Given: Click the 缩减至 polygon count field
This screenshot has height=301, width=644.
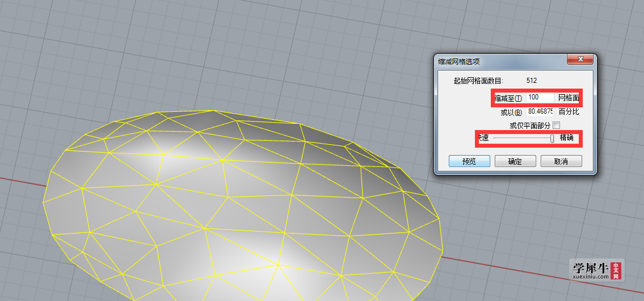Looking at the screenshot, I should click(x=540, y=98).
